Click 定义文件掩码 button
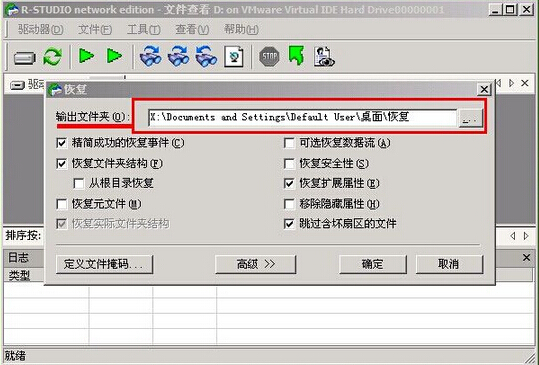The height and width of the screenshot is (365, 539). pyautogui.click(x=104, y=264)
